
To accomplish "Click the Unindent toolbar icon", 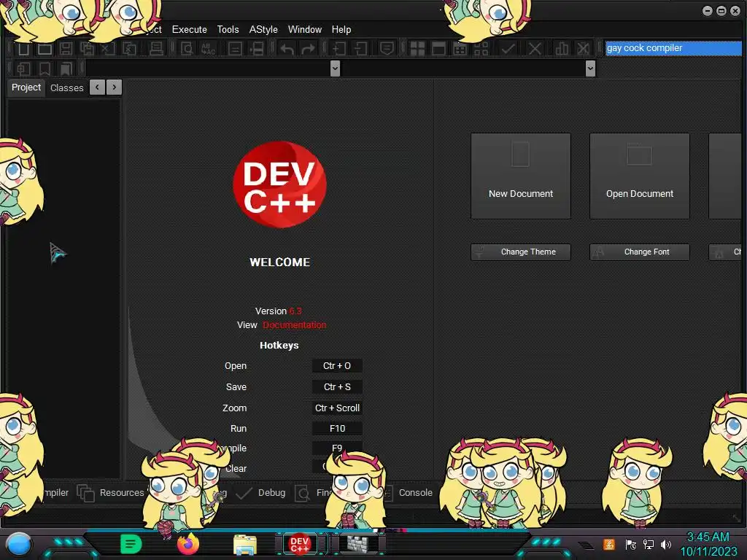I will [x=360, y=49].
